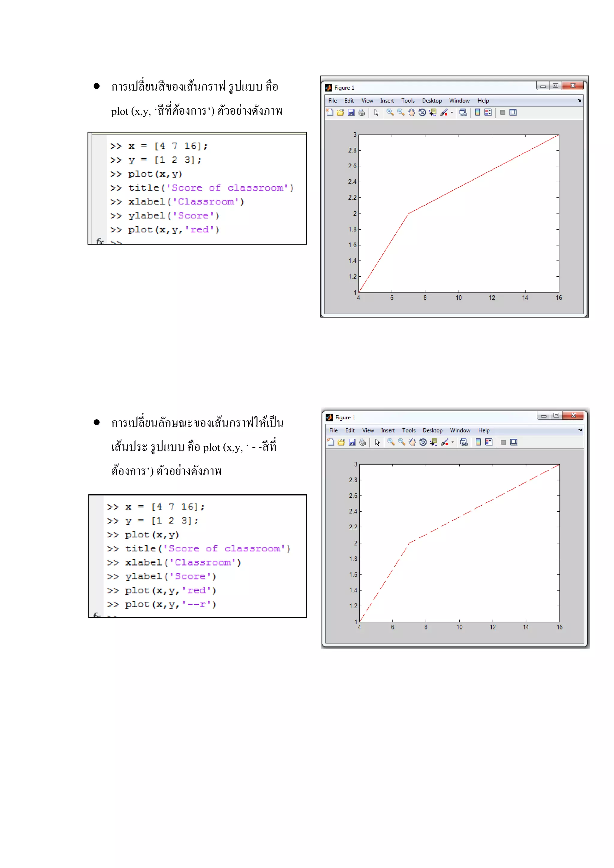Select Data Cursor tool in solid-line Figure window
This screenshot has width=614, height=868.
(433, 112)
